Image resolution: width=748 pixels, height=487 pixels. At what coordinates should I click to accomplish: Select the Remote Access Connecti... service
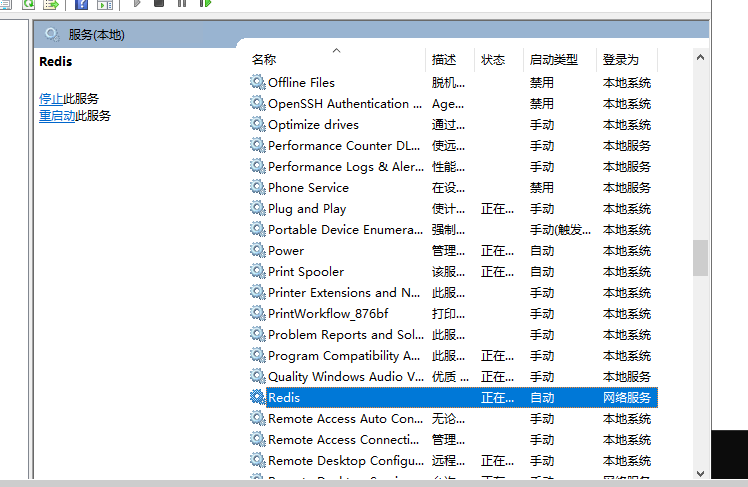343,439
